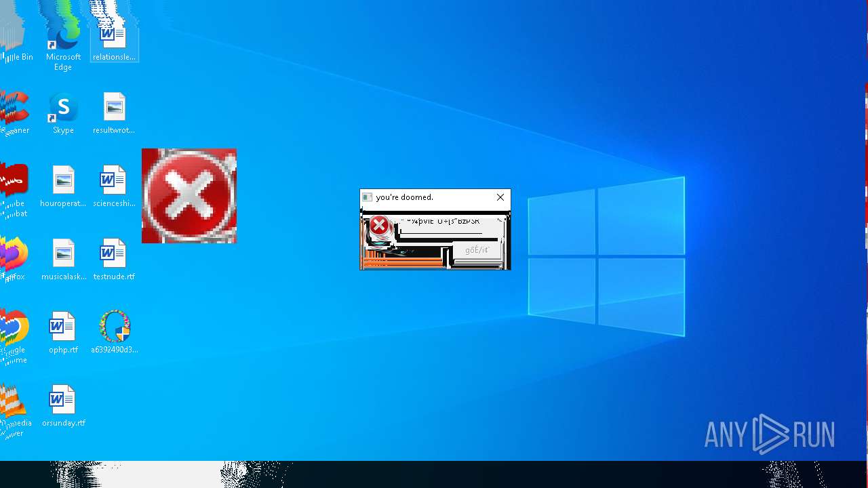Open the glitched CCleaner shortcut
The width and height of the screenshot is (868, 488).
point(15,113)
